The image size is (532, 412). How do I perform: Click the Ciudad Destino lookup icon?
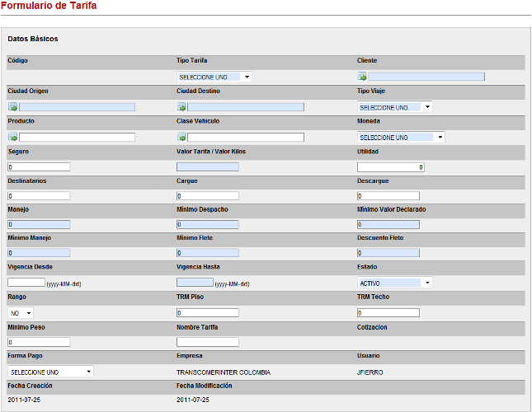click(x=181, y=107)
